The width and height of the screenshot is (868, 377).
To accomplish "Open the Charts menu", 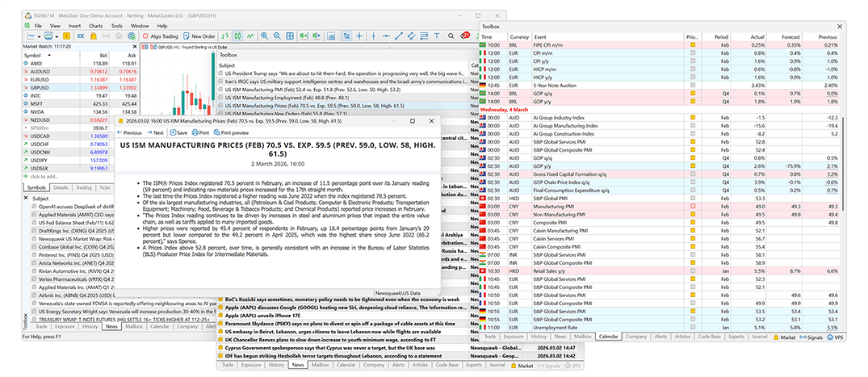I will pyautogui.click(x=96, y=26).
